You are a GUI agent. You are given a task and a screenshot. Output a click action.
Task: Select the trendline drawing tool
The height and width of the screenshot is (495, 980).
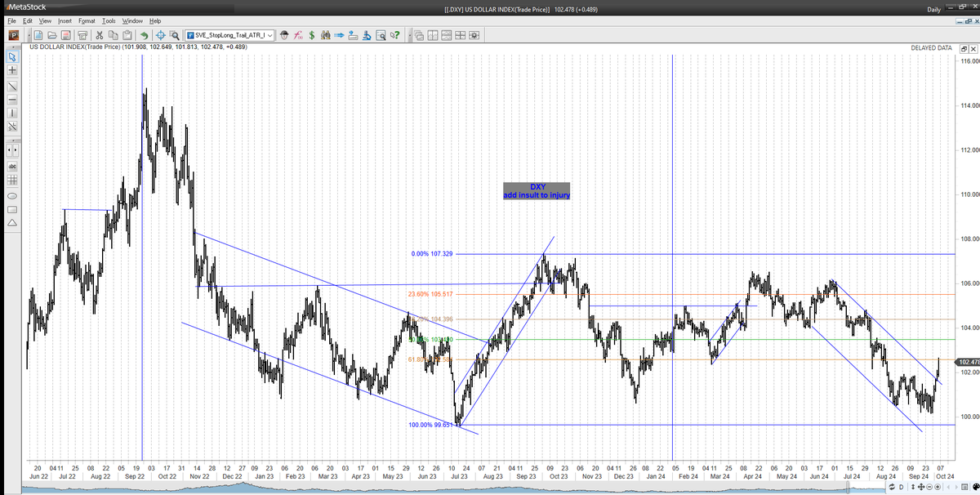point(12,86)
